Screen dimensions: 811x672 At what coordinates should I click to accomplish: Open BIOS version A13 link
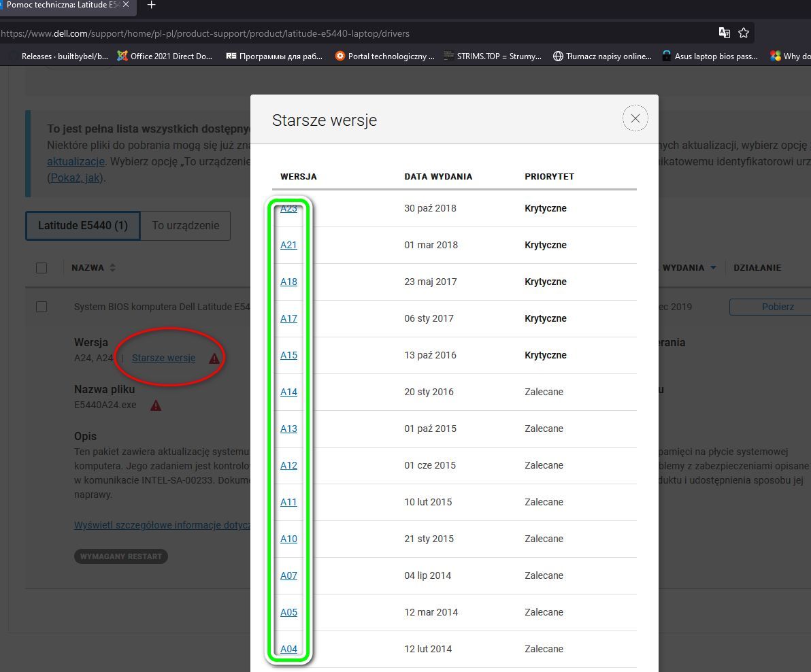click(x=288, y=429)
